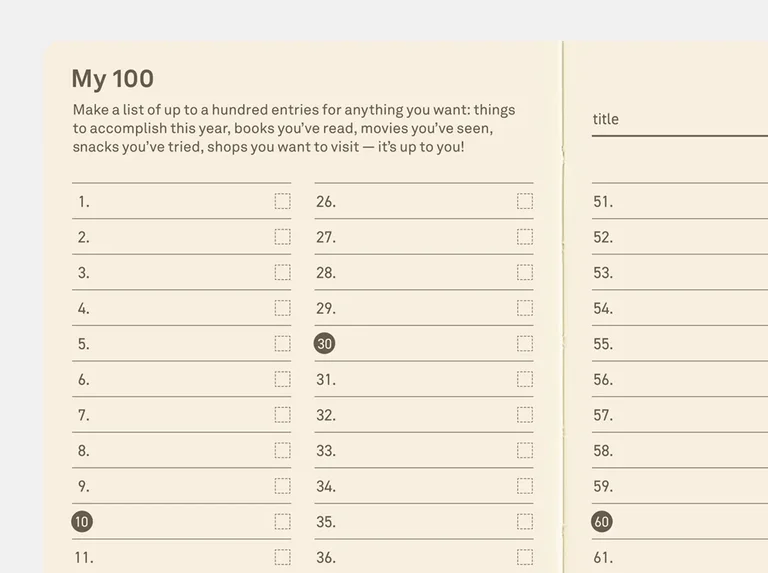Check the box on row 5
The height and width of the screenshot is (573, 768).
283,344
